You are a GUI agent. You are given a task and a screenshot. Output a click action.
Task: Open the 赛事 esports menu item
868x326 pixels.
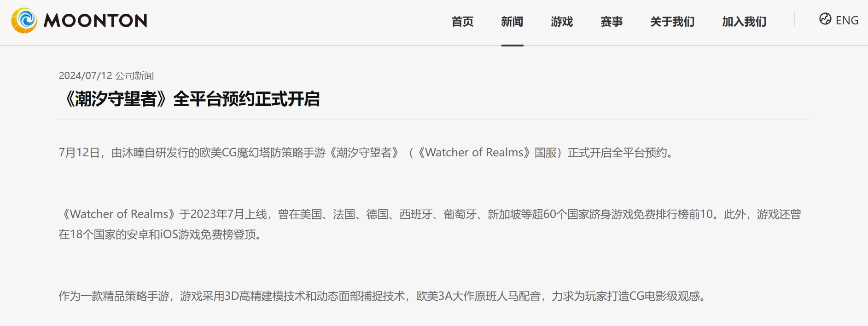point(612,22)
